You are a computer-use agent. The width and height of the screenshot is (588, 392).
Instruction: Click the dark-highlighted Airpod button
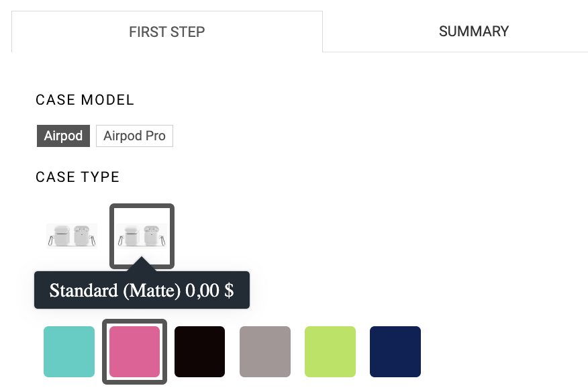[63, 136]
